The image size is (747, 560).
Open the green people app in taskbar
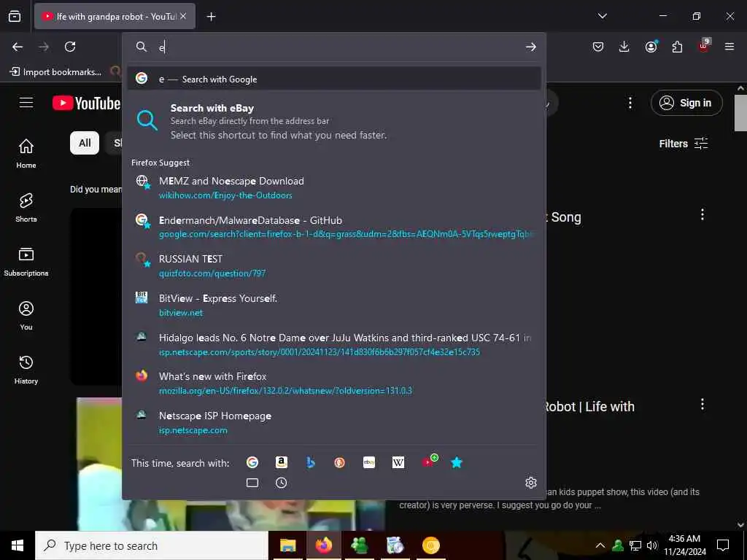[359, 545]
